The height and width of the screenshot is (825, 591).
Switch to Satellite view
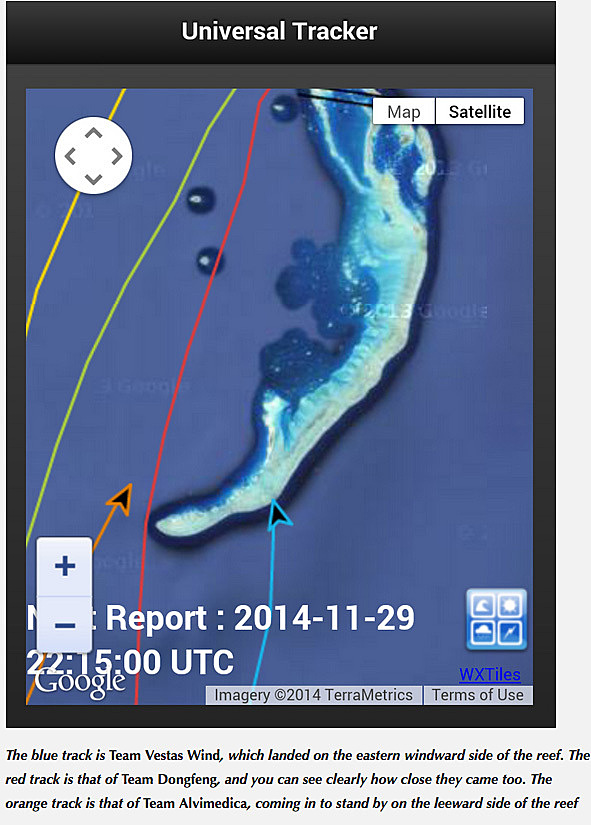click(x=480, y=112)
